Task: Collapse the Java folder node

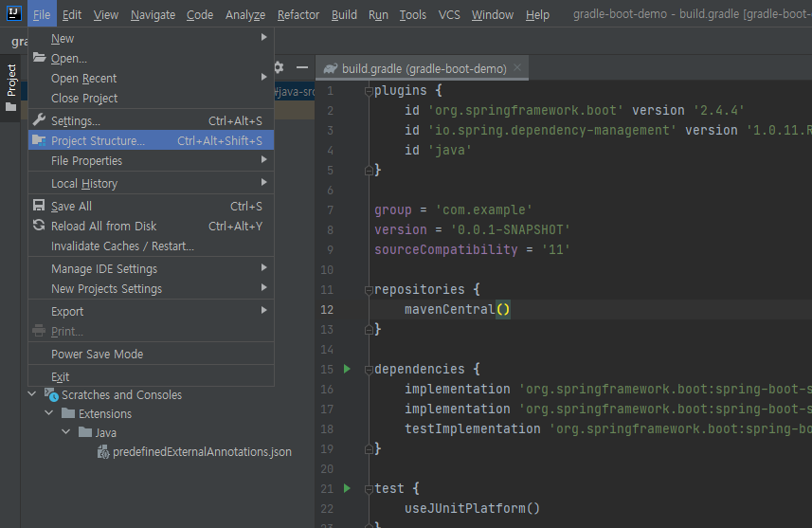Action: [x=66, y=431]
